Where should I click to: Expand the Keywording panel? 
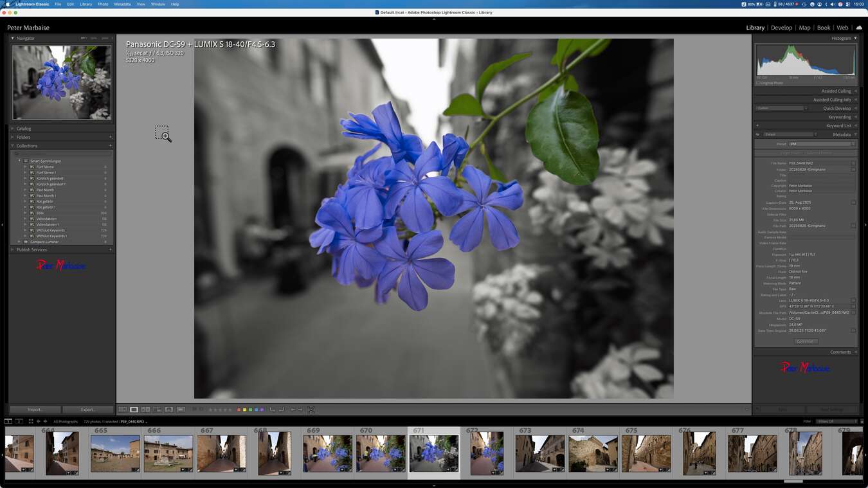(855, 117)
